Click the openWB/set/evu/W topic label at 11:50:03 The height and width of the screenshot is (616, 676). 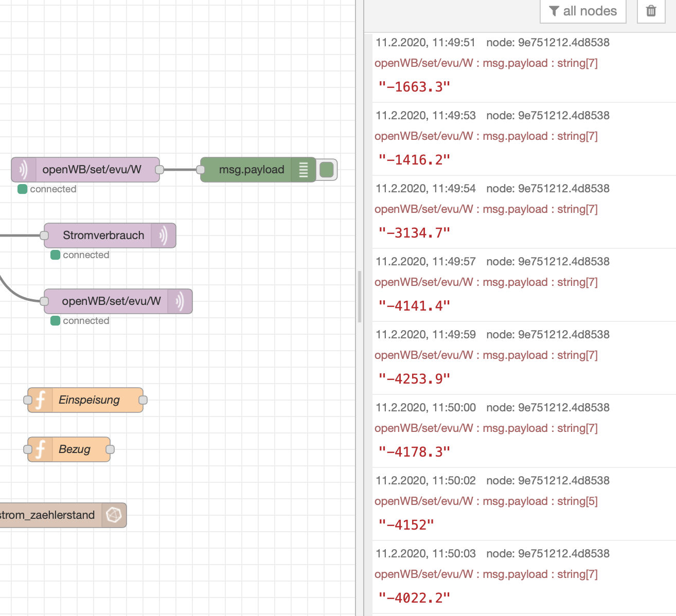(x=423, y=574)
